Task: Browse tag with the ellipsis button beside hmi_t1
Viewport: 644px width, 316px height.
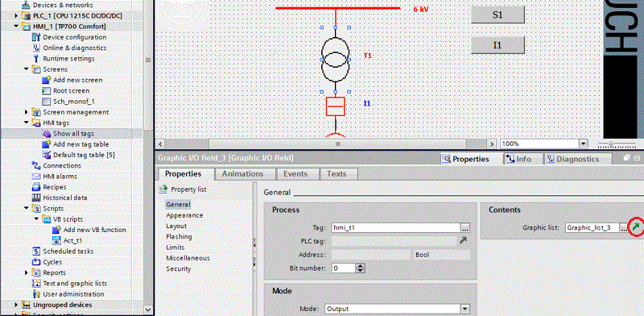Action: pos(465,227)
